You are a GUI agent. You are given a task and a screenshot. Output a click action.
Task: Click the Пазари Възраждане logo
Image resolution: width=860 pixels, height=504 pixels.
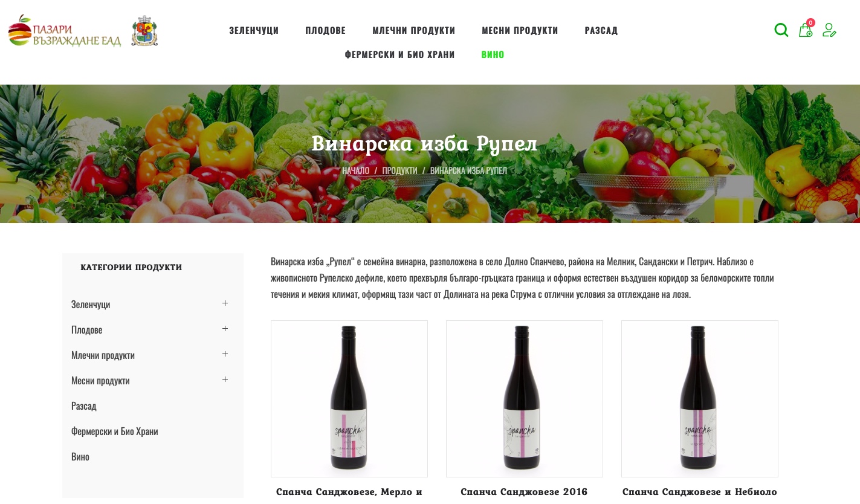pos(65,31)
